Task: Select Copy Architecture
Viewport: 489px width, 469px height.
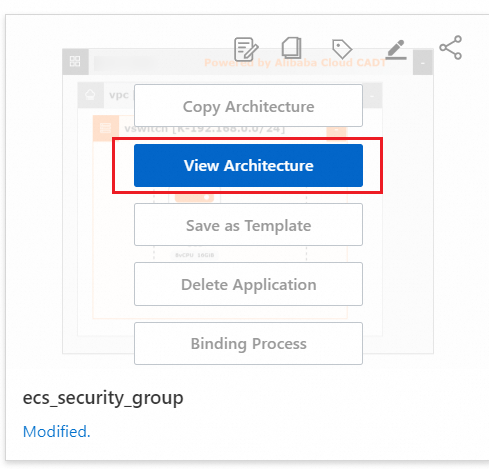Action: point(248,106)
